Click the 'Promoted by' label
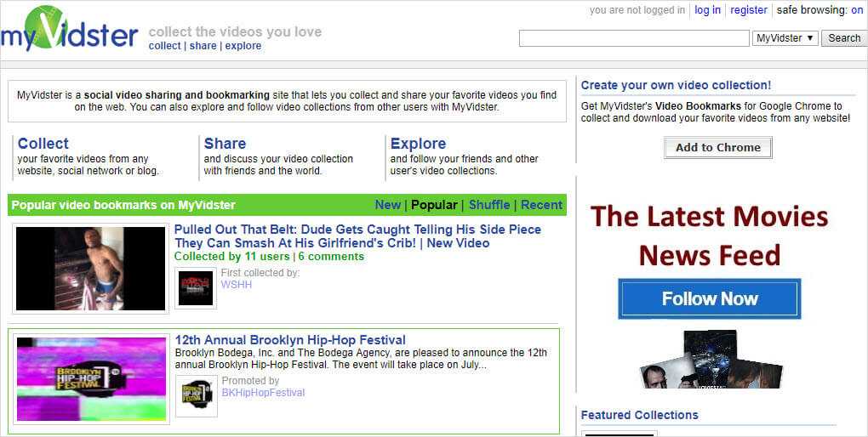 pyautogui.click(x=251, y=381)
